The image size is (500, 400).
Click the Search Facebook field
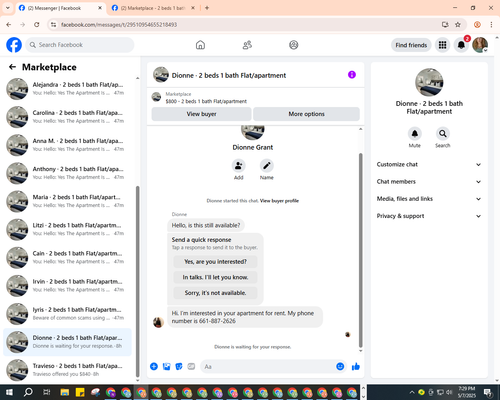tap(80, 45)
